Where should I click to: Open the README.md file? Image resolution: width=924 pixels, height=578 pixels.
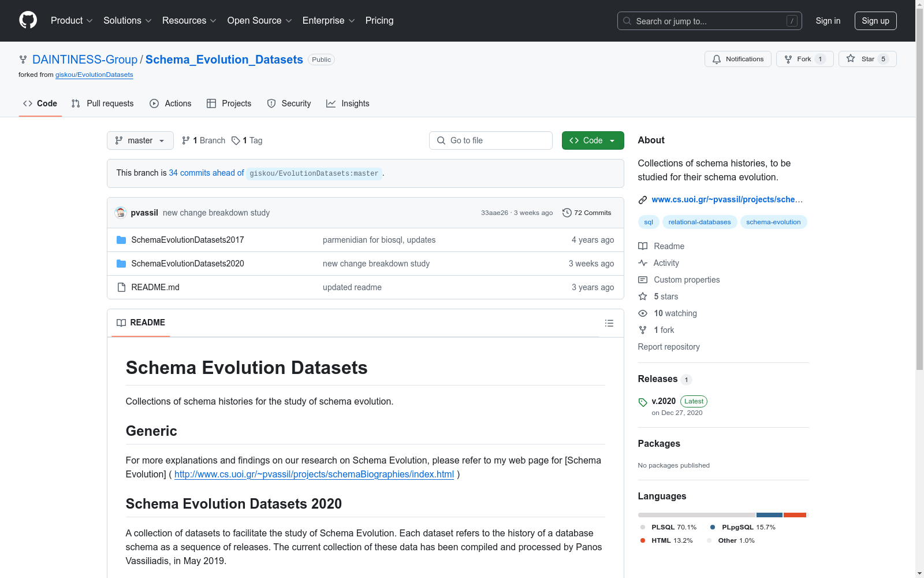155,287
